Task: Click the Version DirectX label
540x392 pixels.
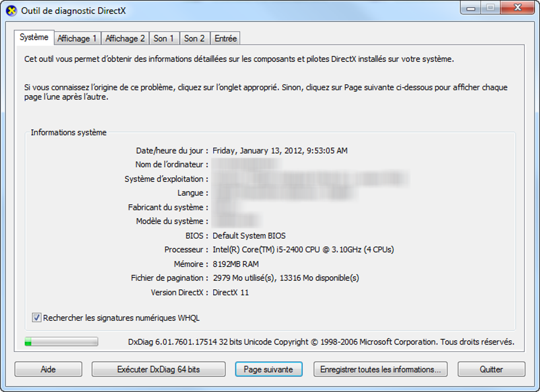Action: coord(179,293)
